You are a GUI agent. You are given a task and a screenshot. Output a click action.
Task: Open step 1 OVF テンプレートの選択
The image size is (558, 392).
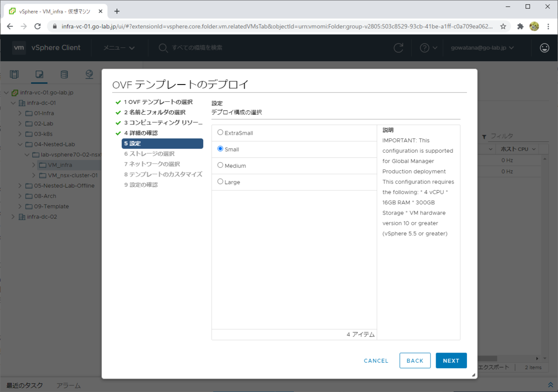click(158, 102)
